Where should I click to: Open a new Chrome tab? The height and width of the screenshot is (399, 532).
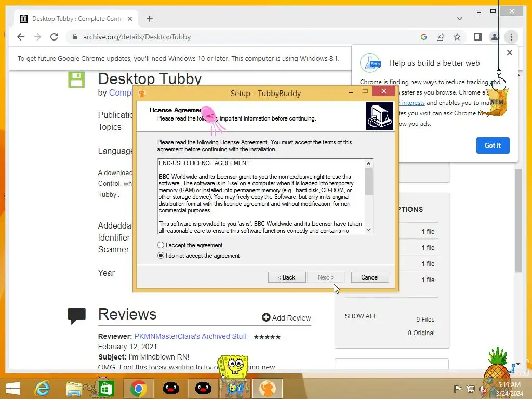click(150, 19)
